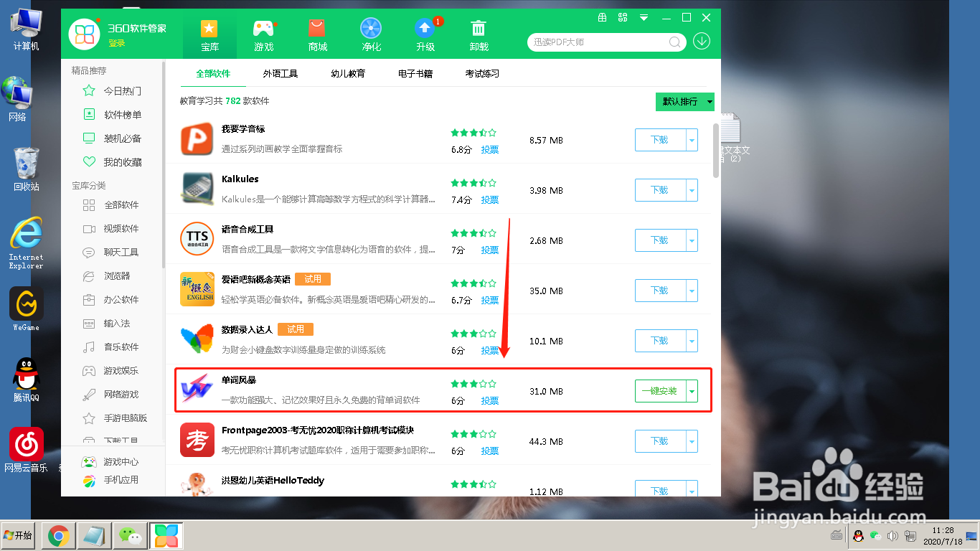The image size is (980, 551).
Task: Select 视频软件 category
Action: 113,229
